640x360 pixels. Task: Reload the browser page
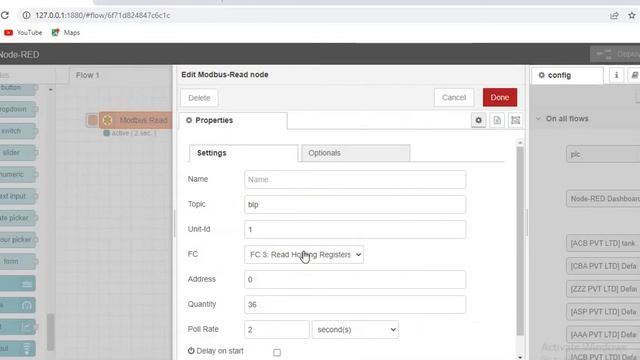tap(4, 16)
